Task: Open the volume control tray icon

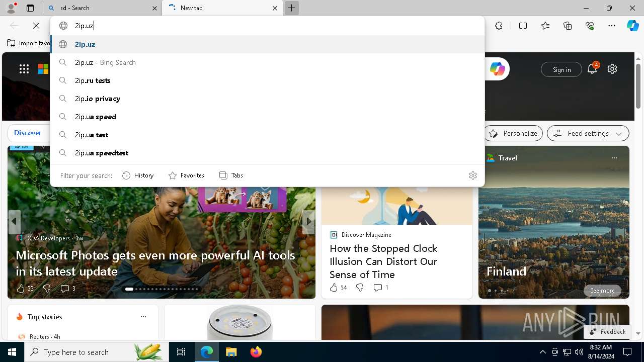Action: point(579,352)
